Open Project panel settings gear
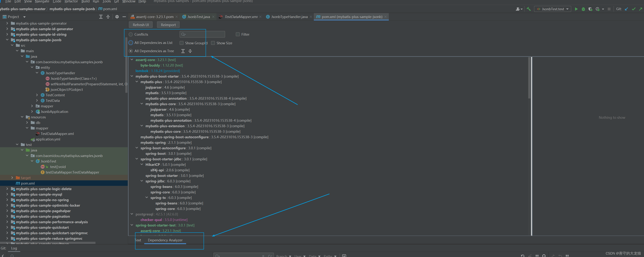644x257 pixels. (117, 17)
